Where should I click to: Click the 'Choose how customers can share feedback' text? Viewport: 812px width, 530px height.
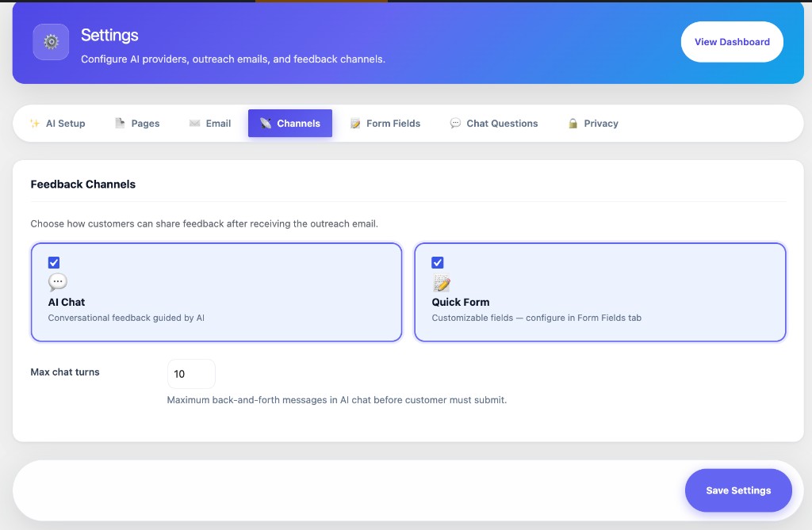point(204,223)
